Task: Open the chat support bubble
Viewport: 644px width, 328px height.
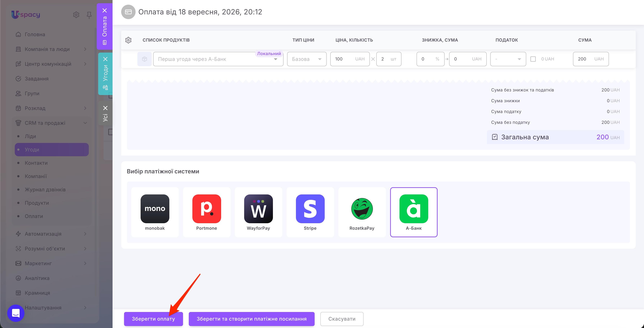Action: click(16, 313)
